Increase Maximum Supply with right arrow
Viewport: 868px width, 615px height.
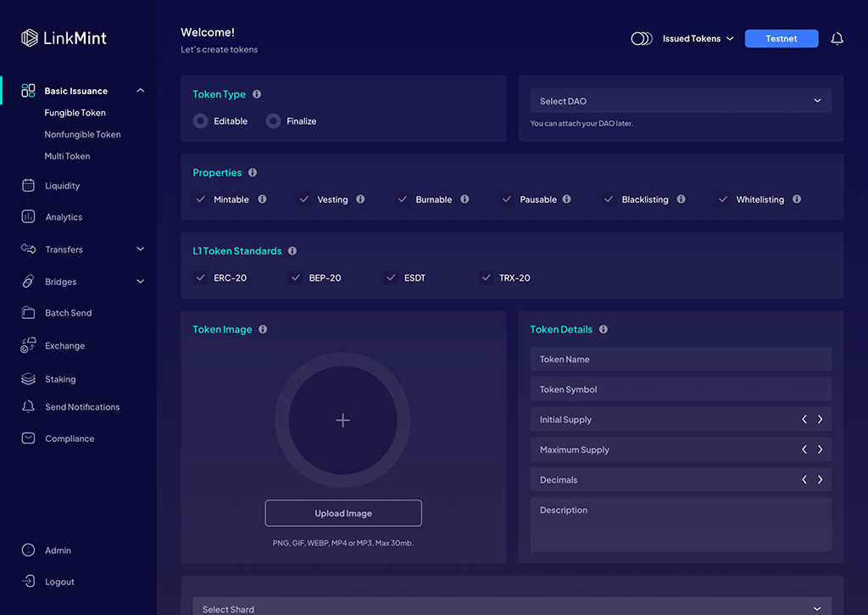[x=820, y=450]
